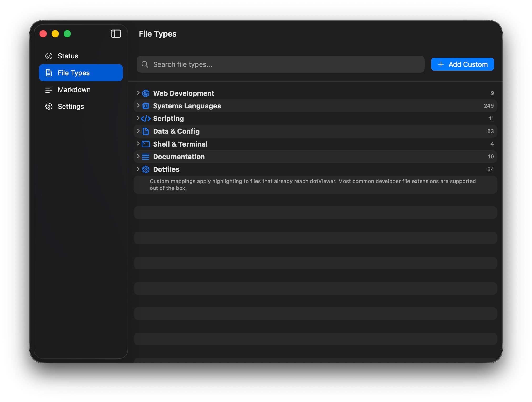
Task: Expand the Systems Languages list
Action: pyautogui.click(x=138, y=106)
